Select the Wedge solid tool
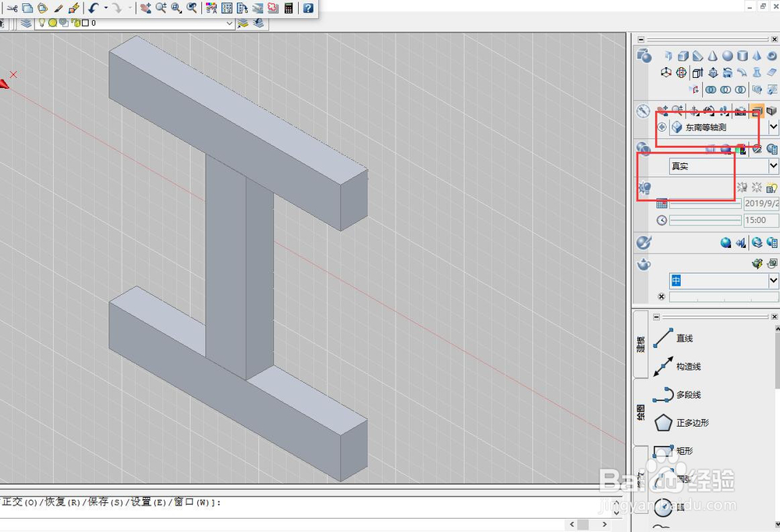 (x=698, y=55)
